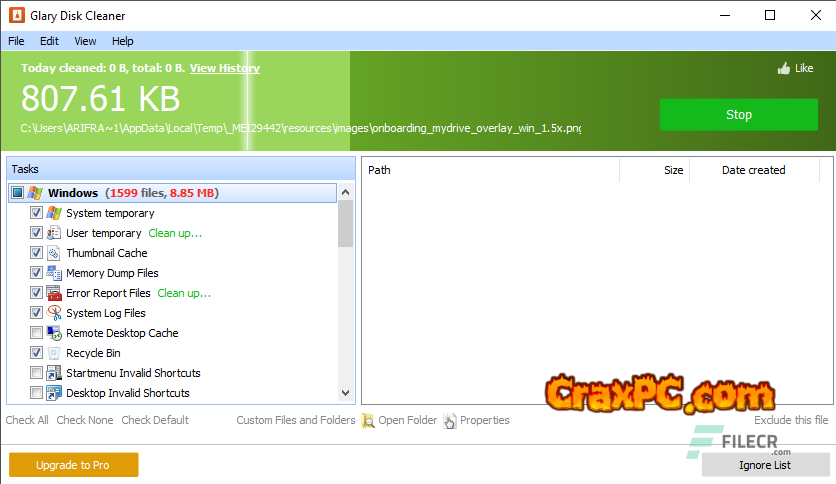The image size is (836, 484).
Task: Click the Properties icon
Action: click(x=450, y=421)
